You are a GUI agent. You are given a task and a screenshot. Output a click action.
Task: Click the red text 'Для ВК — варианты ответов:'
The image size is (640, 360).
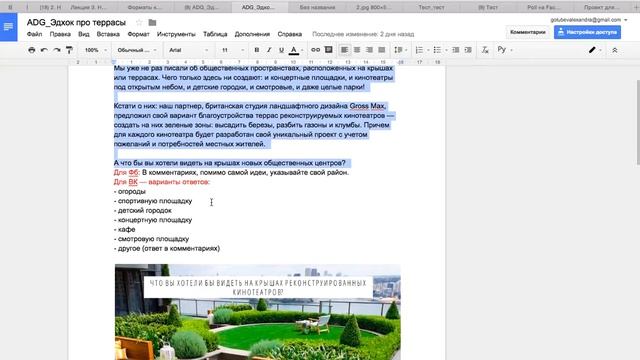162,182
